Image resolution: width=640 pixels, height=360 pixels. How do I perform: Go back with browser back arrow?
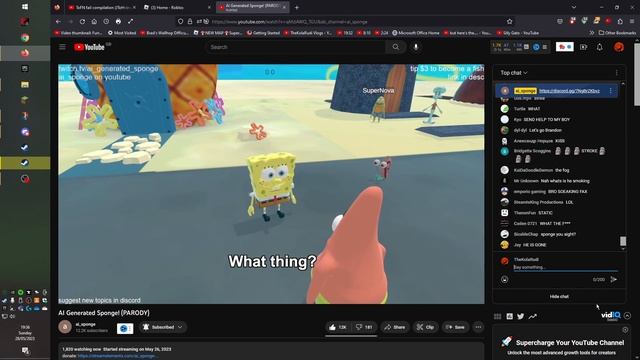[58, 21]
